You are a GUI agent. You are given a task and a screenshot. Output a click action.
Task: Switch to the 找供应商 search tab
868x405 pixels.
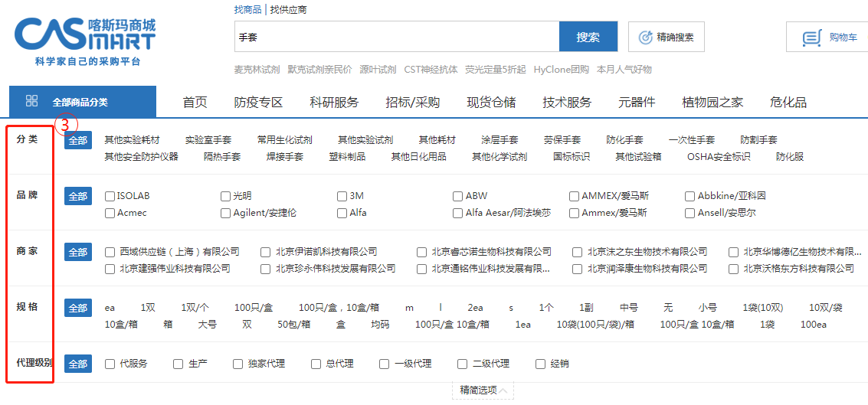288,10
